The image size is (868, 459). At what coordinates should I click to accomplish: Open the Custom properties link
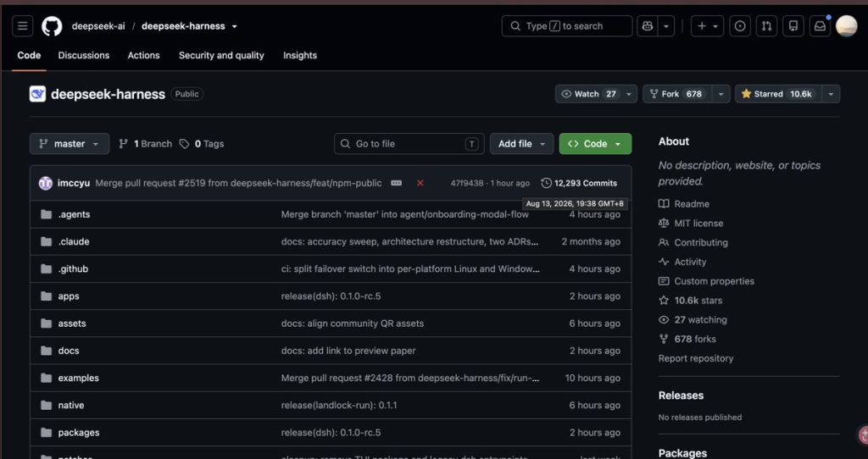714,281
